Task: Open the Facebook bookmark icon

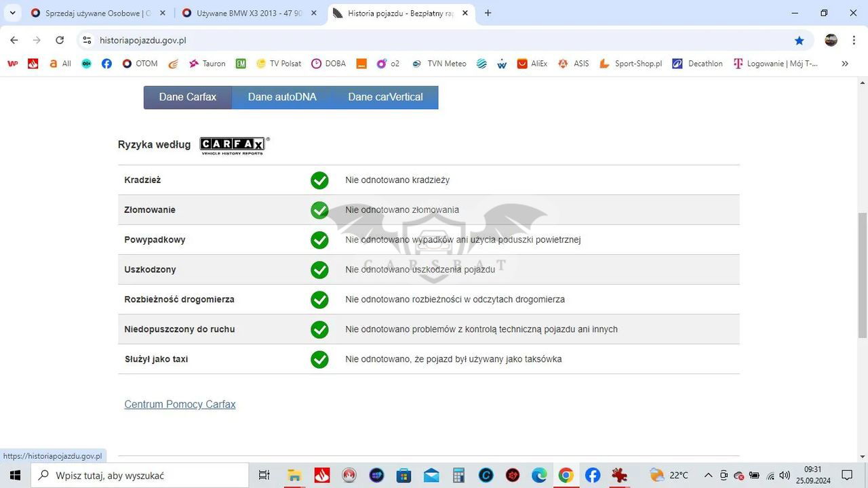Action: [106, 64]
